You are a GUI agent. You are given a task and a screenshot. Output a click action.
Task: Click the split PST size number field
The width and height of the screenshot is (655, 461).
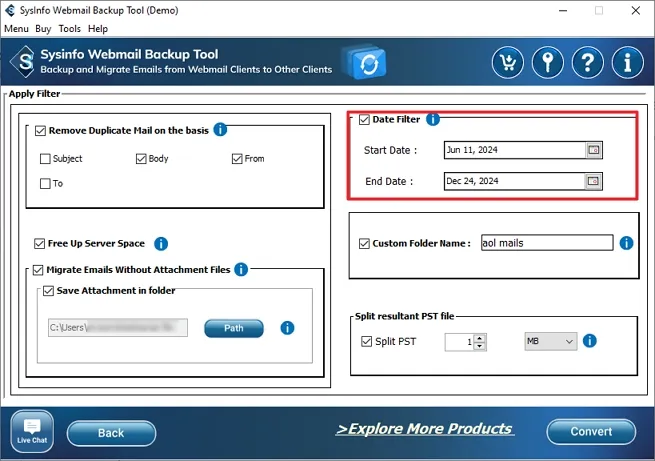coord(460,342)
